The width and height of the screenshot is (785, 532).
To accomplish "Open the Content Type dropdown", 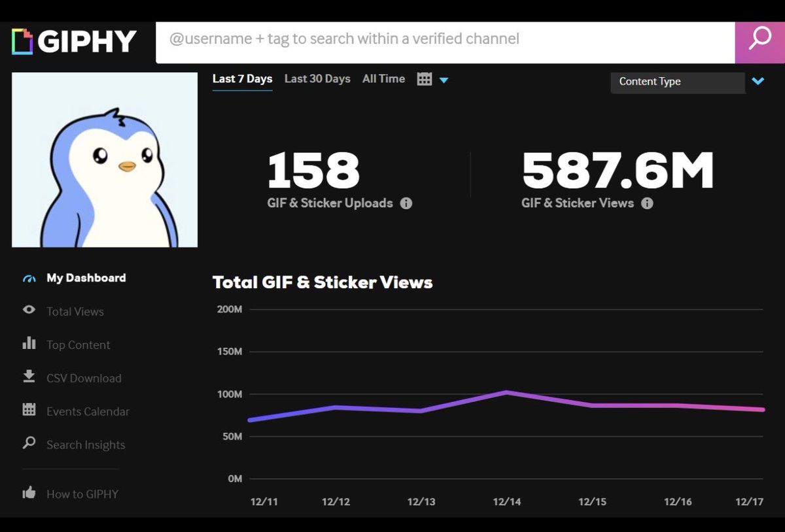I will click(x=678, y=82).
